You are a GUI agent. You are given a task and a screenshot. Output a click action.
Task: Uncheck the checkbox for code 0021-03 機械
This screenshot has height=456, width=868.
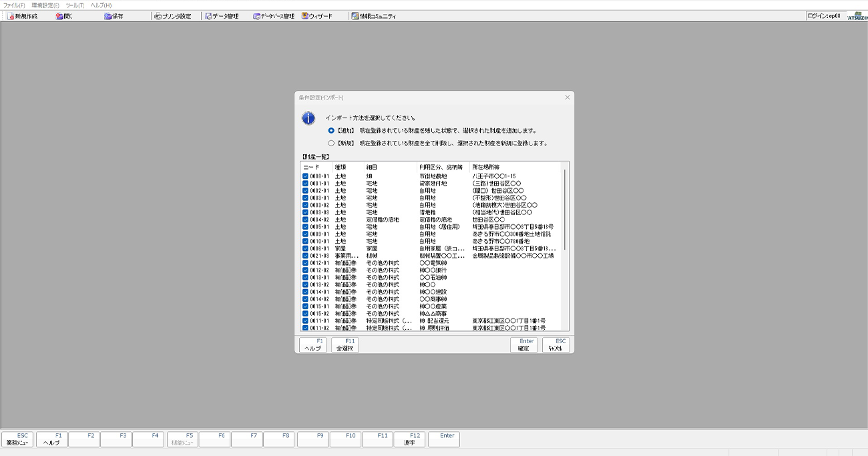pyautogui.click(x=305, y=256)
